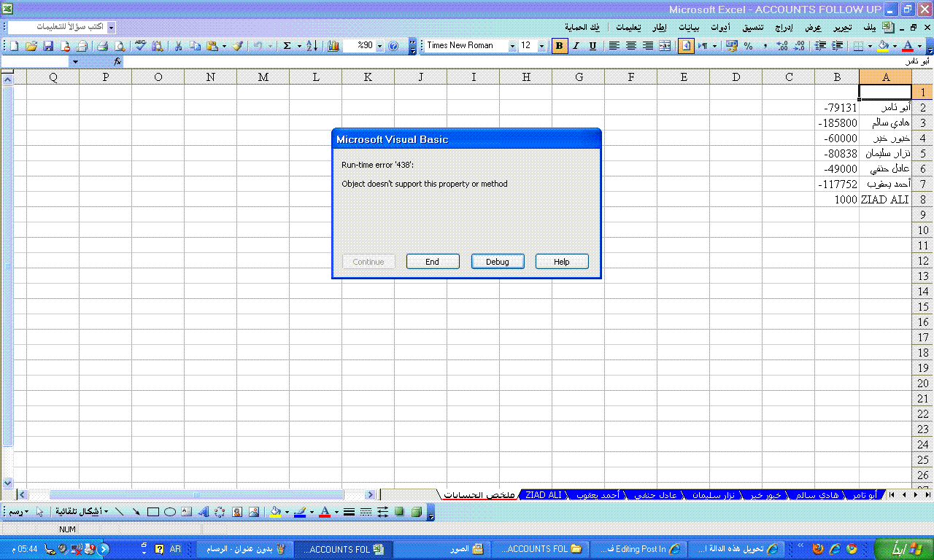Select cell B8 containing 1000

pos(837,200)
